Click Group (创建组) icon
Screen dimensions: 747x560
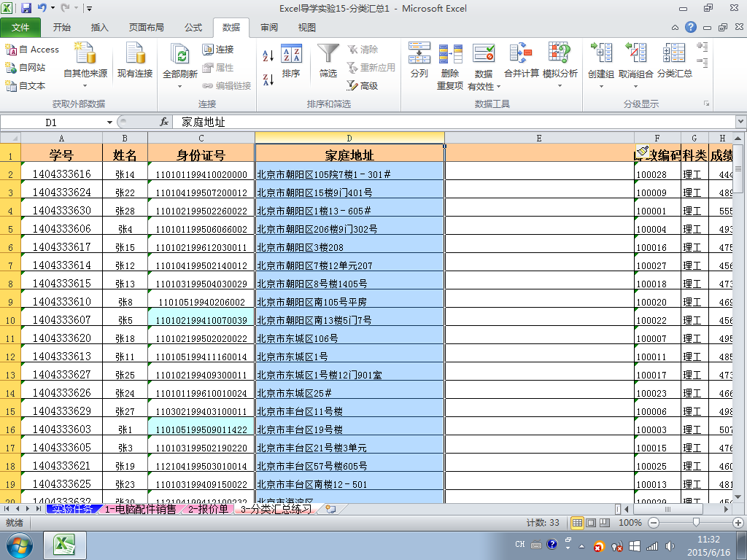pyautogui.click(x=601, y=53)
